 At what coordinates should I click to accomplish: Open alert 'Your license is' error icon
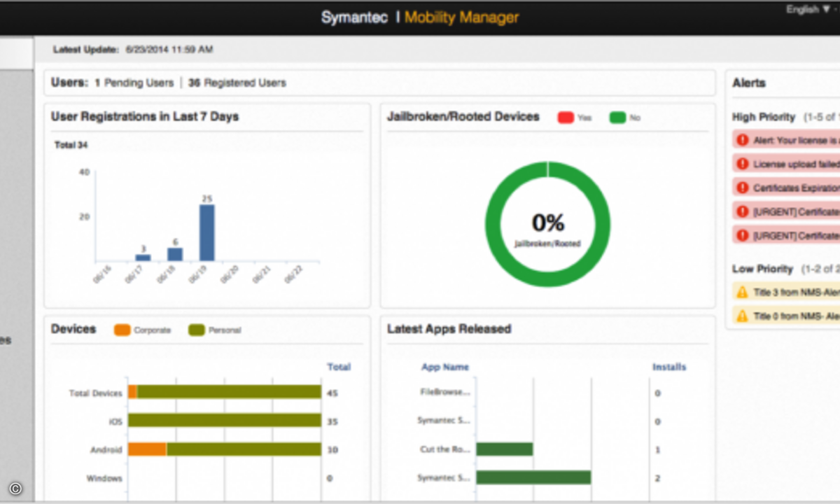click(x=743, y=140)
